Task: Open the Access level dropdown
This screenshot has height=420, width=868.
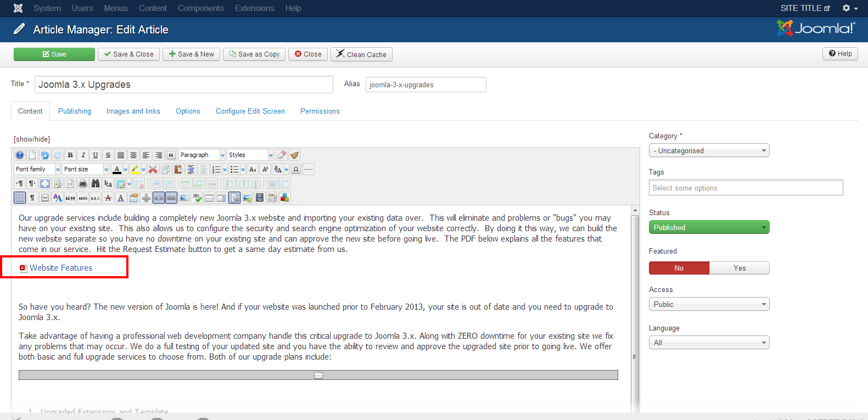Action: pos(709,304)
